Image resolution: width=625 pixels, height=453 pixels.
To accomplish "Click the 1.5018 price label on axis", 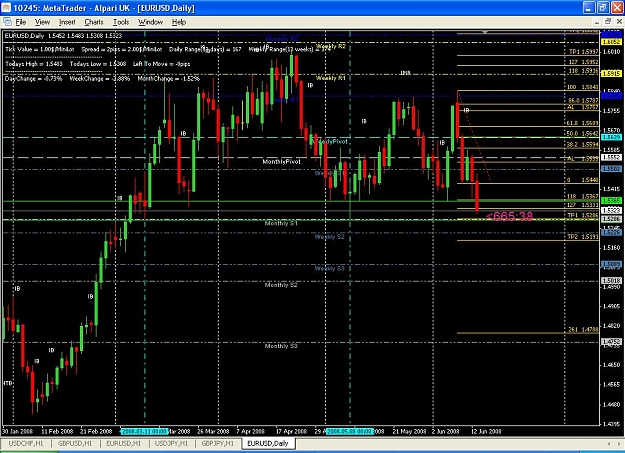I will pos(611,281).
